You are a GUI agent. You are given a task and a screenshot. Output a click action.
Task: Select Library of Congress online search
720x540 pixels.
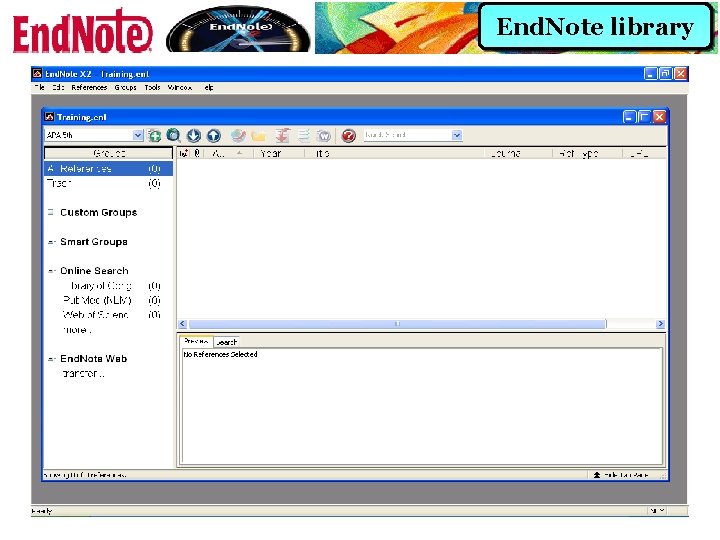[108, 286]
